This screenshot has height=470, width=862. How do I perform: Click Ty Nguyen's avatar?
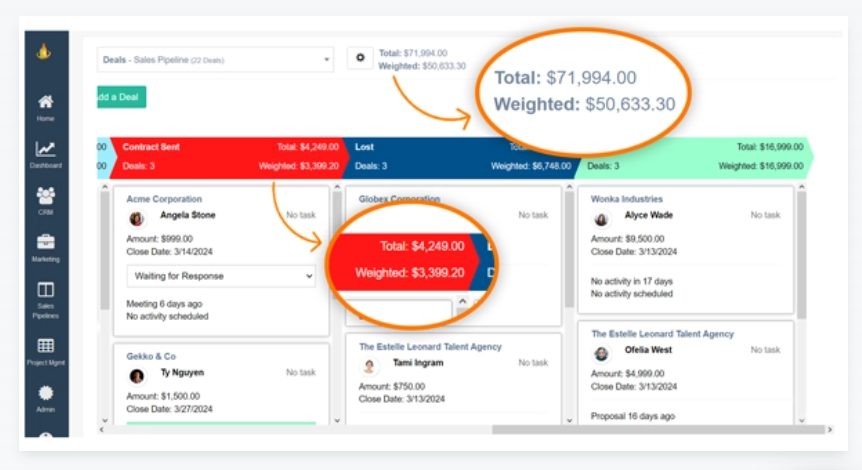tap(137, 376)
